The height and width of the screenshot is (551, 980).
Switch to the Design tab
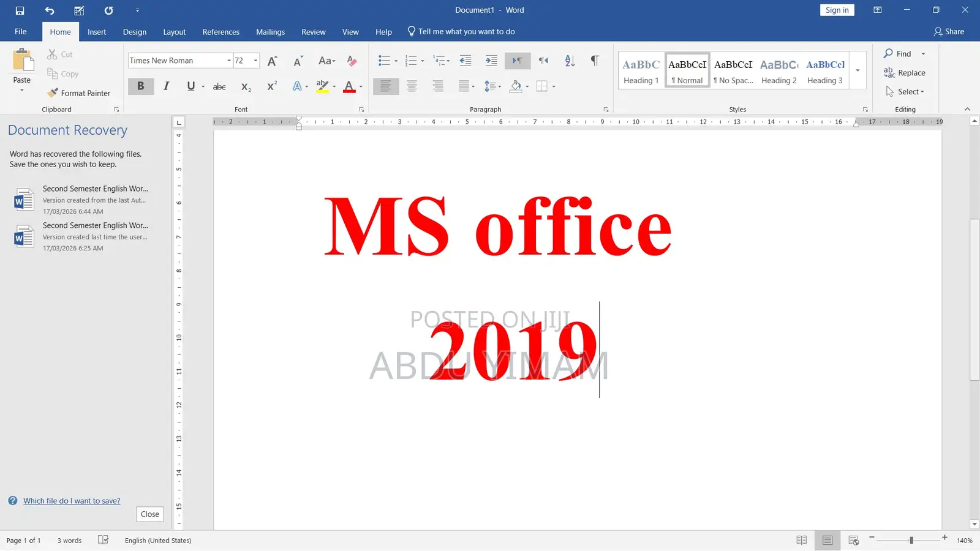[x=135, y=32]
